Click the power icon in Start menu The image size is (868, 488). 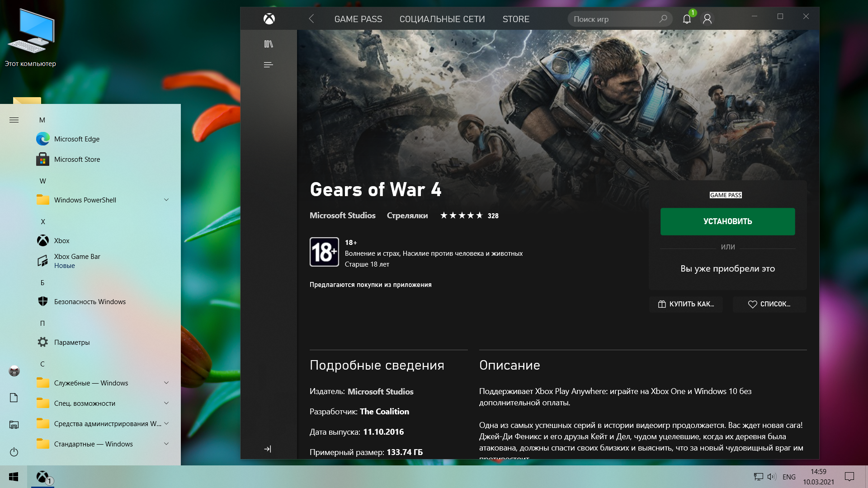click(14, 452)
